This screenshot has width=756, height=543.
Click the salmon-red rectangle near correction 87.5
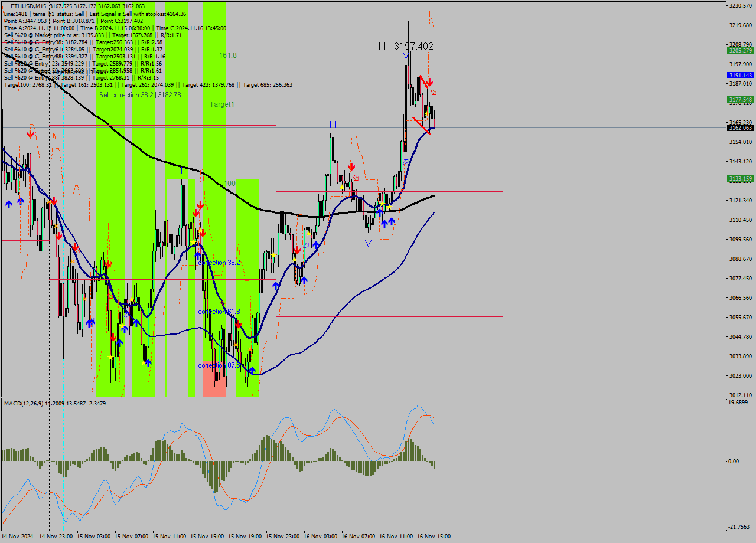pos(214,379)
